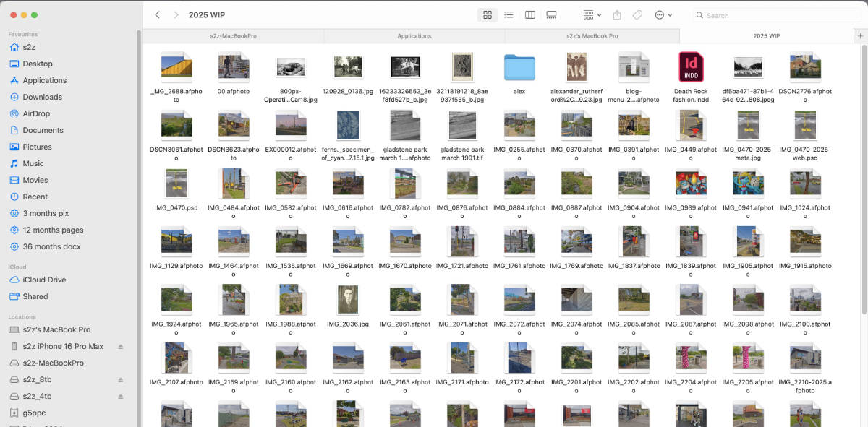Select the Applications tab

click(x=414, y=35)
